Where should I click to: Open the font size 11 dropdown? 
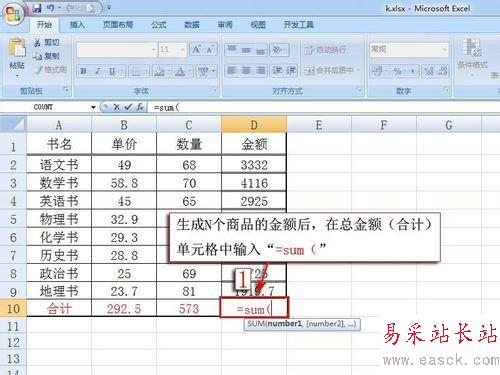coord(183,50)
